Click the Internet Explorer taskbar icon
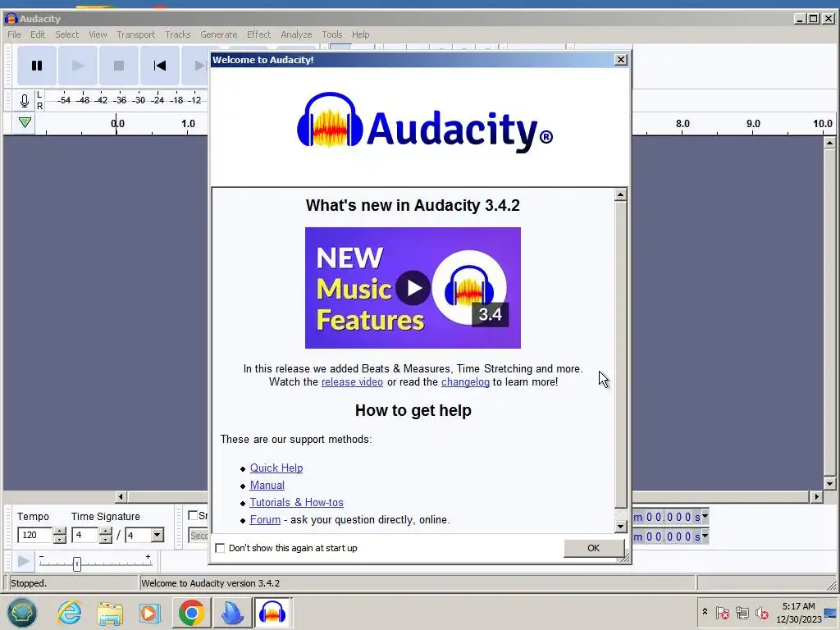Image resolution: width=840 pixels, height=630 pixels. click(x=70, y=612)
